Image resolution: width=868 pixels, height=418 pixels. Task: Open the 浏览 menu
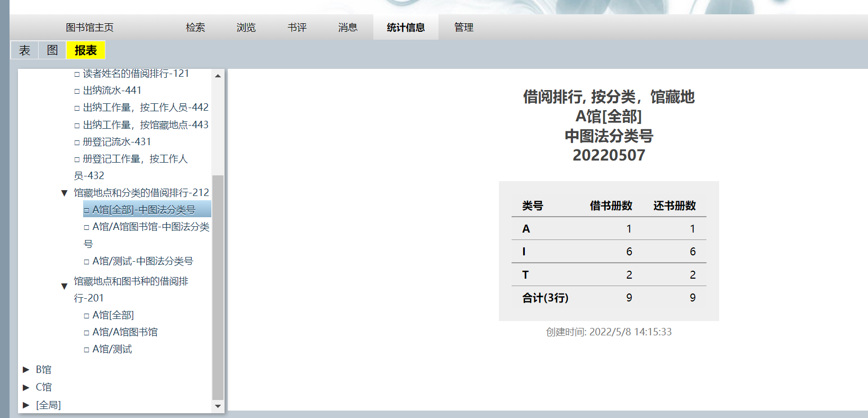click(x=246, y=28)
